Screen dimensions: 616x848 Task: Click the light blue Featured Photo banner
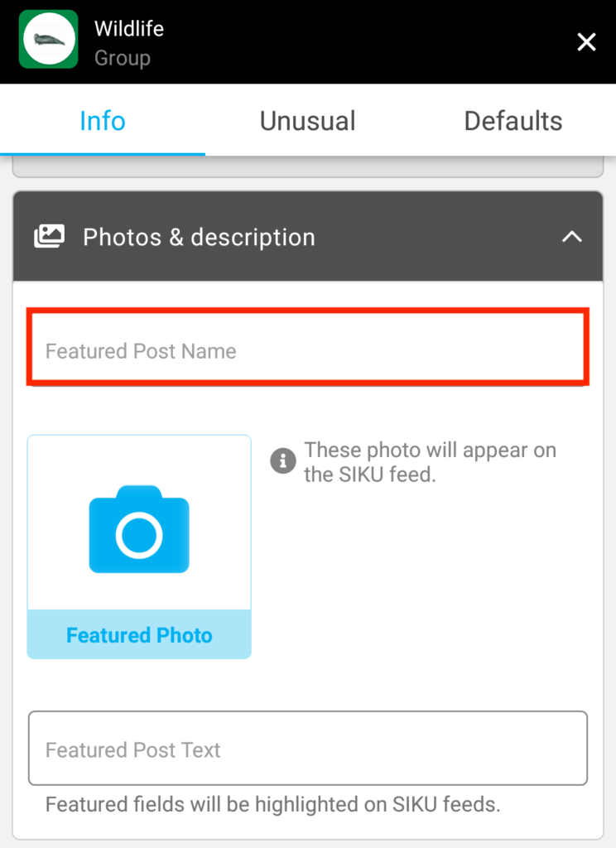[x=138, y=635]
